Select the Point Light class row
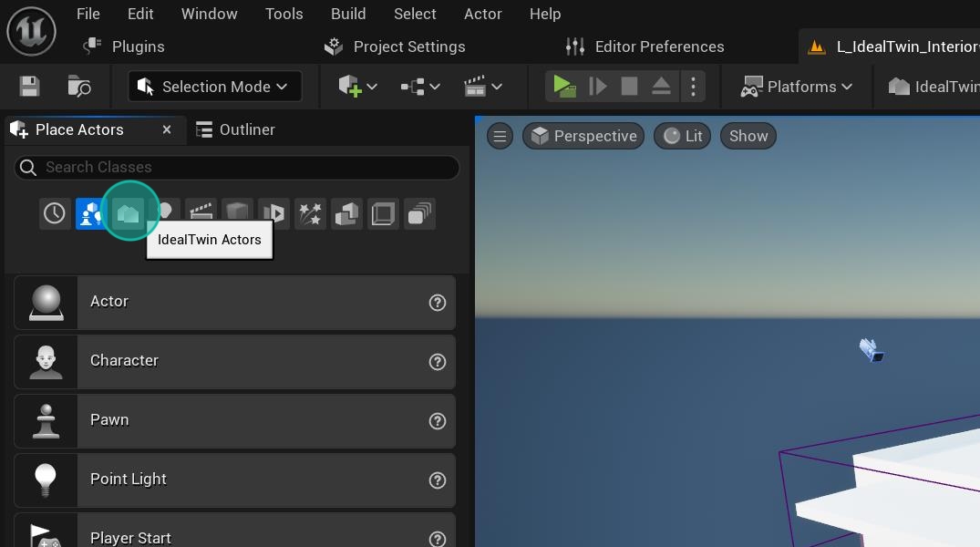 pos(234,480)
